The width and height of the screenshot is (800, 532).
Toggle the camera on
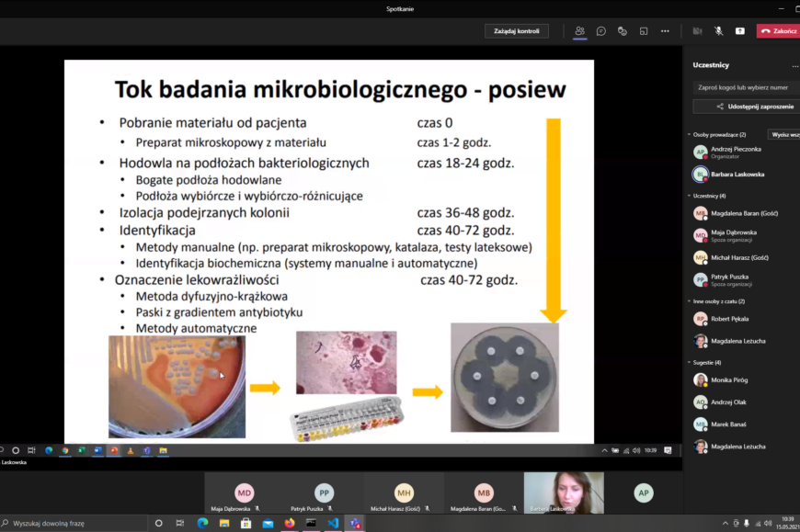tap(697, 31)
